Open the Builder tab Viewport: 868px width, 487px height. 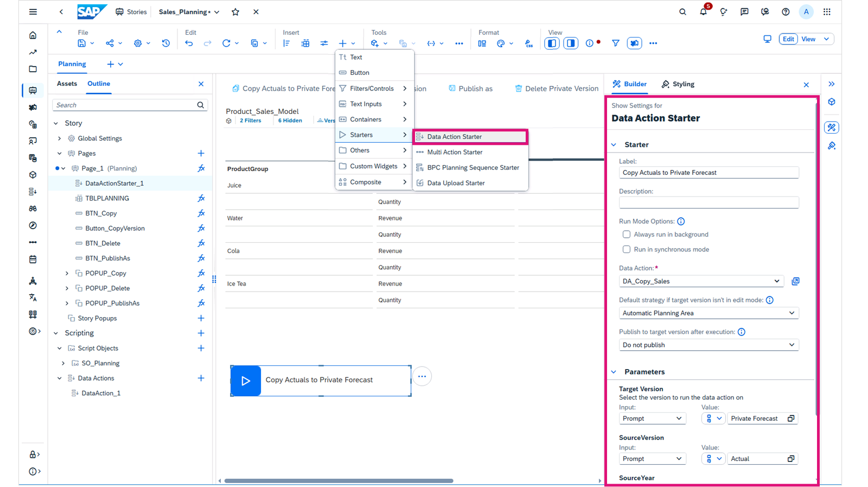coord(629,84)
